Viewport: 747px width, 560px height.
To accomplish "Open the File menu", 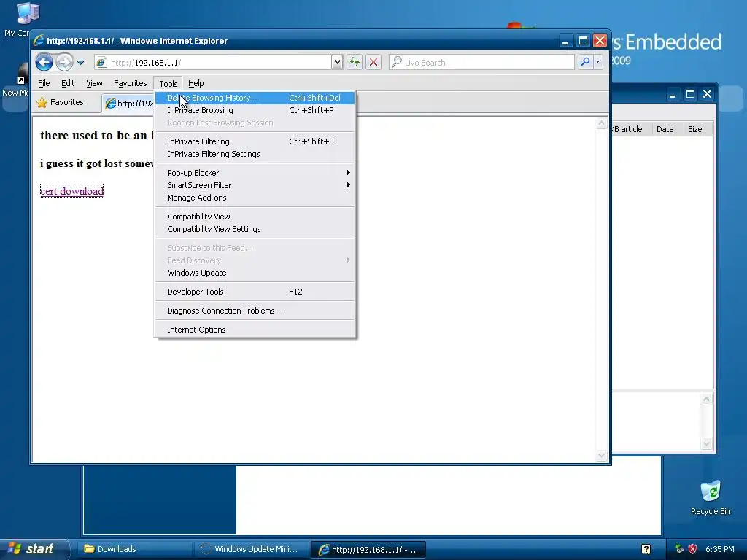I will coord(44,83).
